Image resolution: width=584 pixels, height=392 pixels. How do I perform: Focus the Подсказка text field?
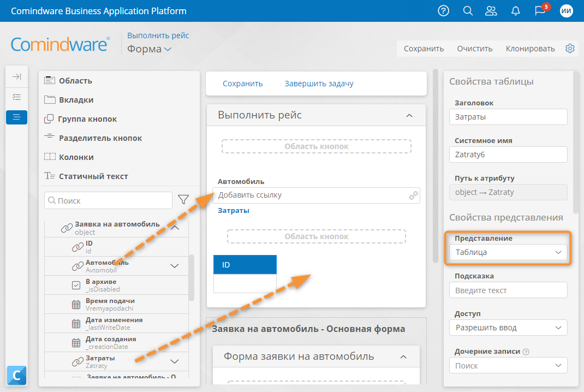point(508,290)
